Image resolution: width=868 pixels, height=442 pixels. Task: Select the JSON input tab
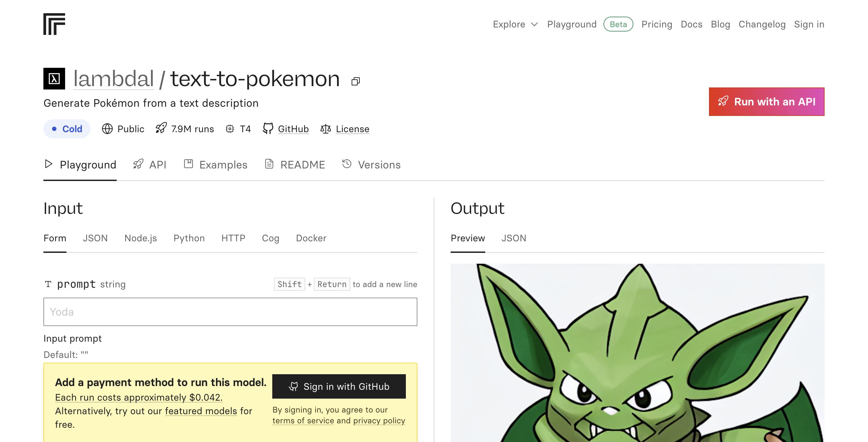click(95, 238)
